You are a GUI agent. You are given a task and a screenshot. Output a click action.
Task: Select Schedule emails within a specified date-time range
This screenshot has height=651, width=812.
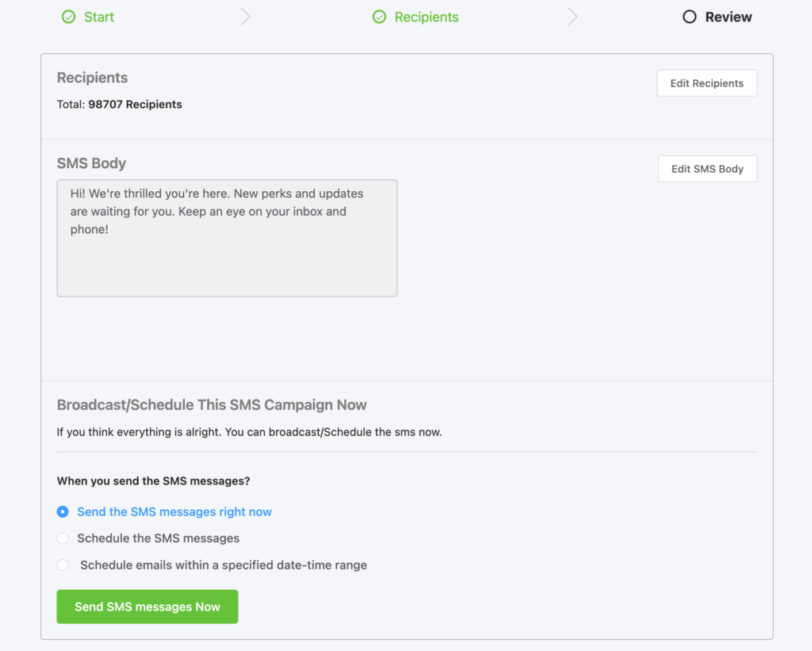[x=63, y=565]
